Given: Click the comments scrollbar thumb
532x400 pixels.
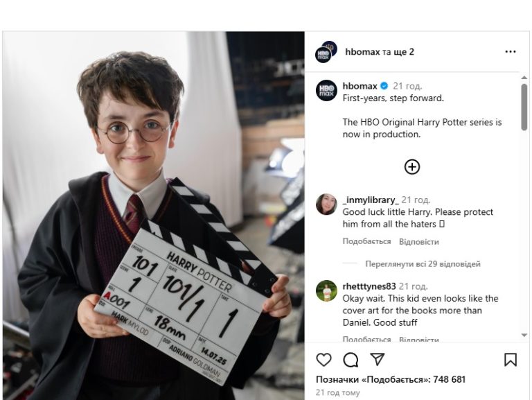Looking at the screenshot, I should tap(524, 107).
